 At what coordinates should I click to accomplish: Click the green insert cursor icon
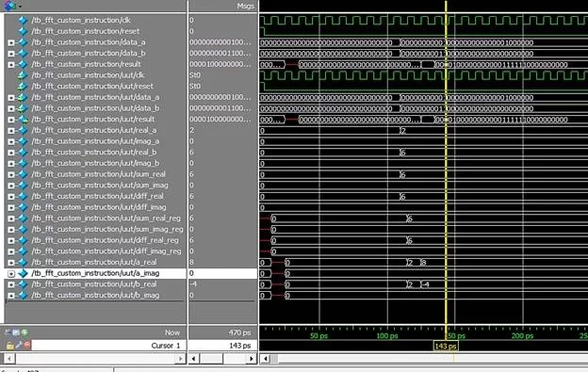(25, 332)
